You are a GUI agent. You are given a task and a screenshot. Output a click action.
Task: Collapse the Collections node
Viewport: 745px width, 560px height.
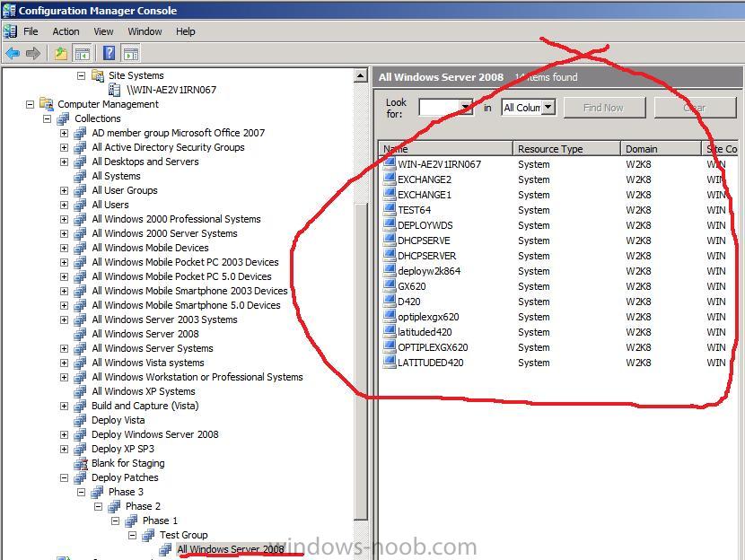pos(47,118)
